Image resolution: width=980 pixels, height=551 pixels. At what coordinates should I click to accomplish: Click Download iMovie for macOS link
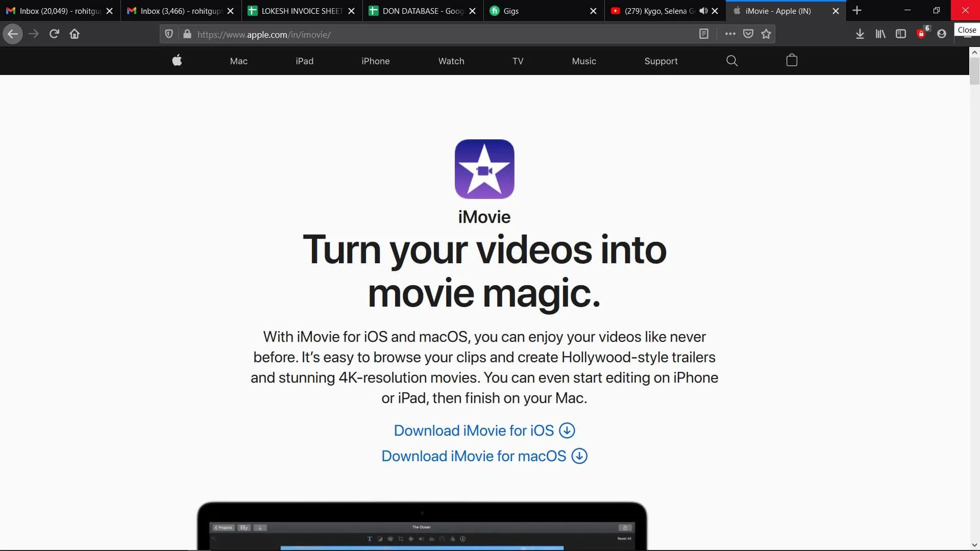(484, 456)
